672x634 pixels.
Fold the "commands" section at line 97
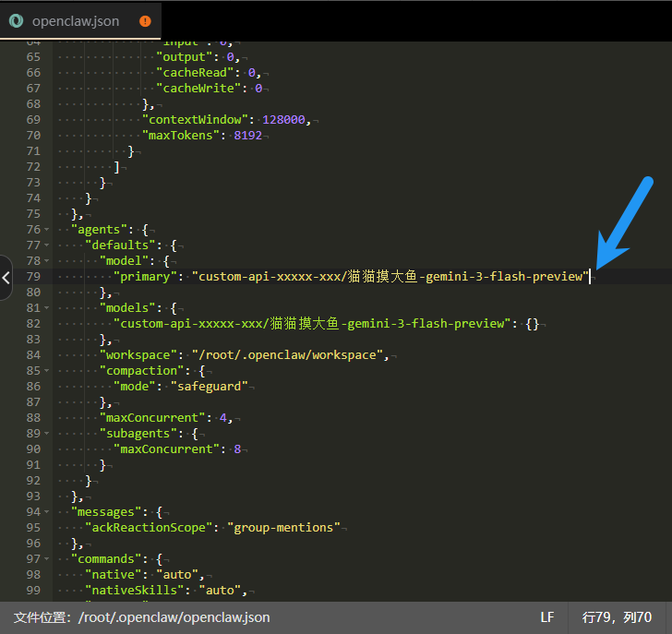point(48,559)
